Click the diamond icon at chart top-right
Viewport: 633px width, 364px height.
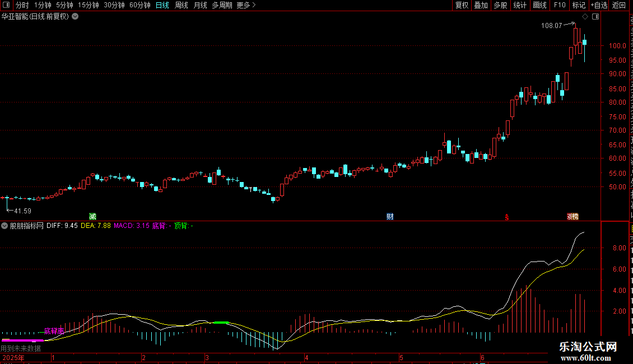coord(585,17)
